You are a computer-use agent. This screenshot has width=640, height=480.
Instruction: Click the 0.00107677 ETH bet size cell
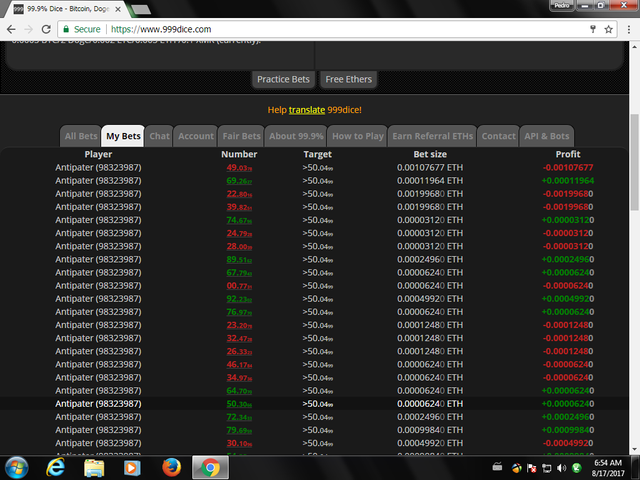tap(430, 168)
